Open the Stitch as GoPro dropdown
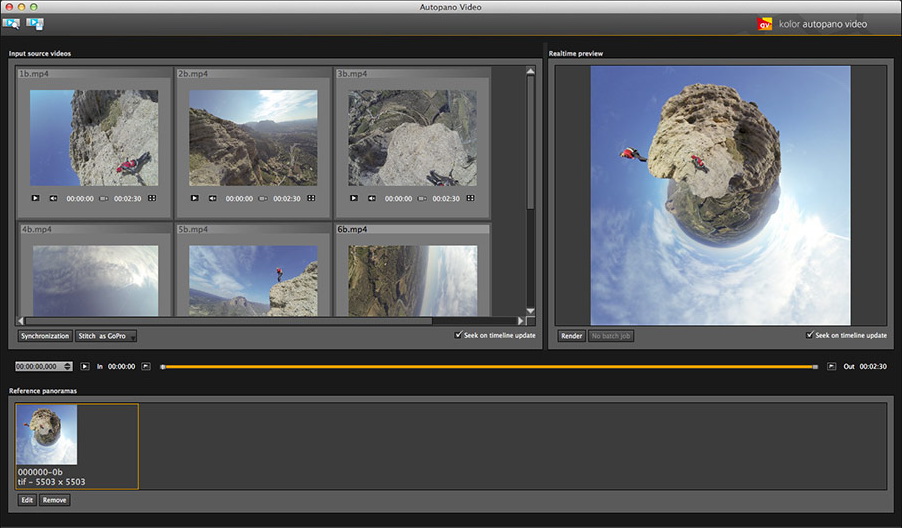The width and height of the screenshot is (902, 528). coord(106,336)
